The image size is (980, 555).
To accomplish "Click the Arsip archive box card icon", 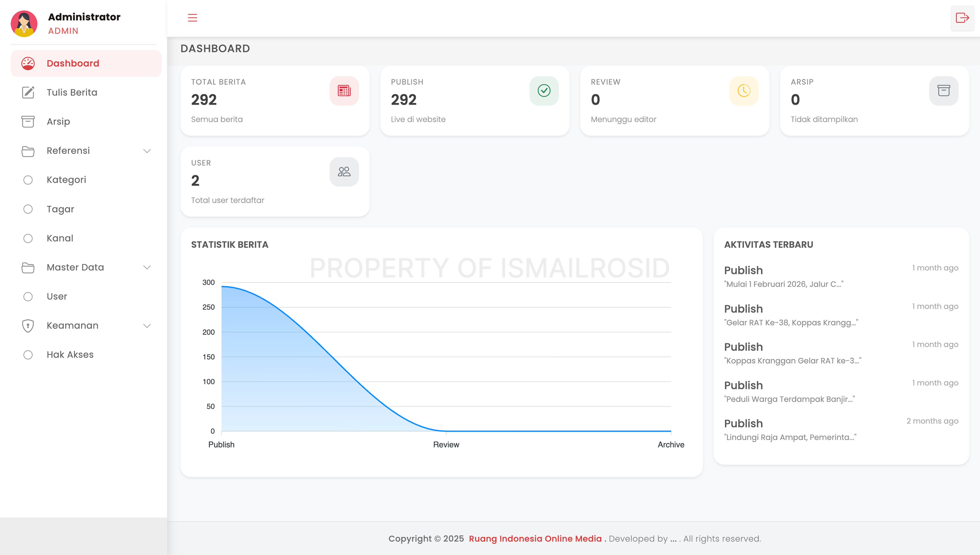I will 943,91.
